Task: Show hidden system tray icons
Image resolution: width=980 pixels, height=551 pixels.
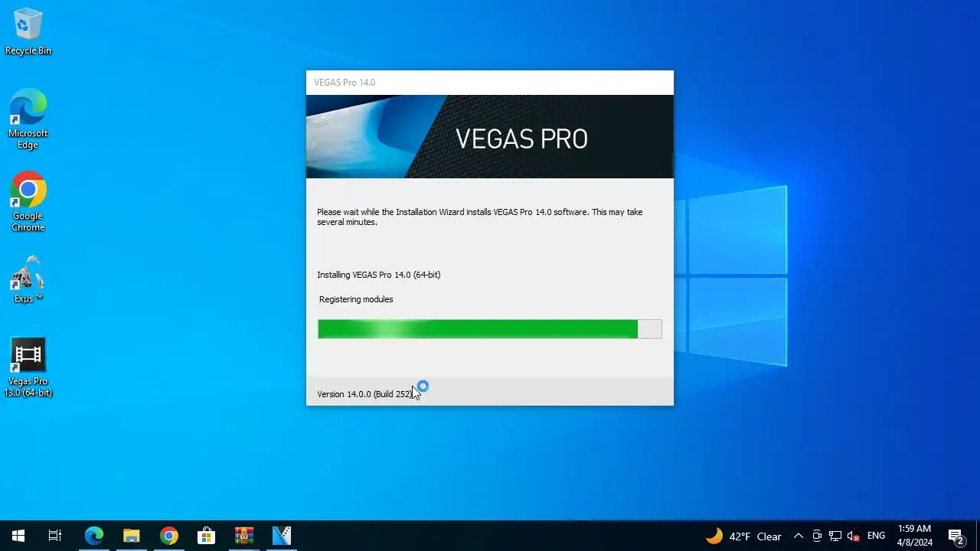Action: pyautogui.click(x=798, y=536)
